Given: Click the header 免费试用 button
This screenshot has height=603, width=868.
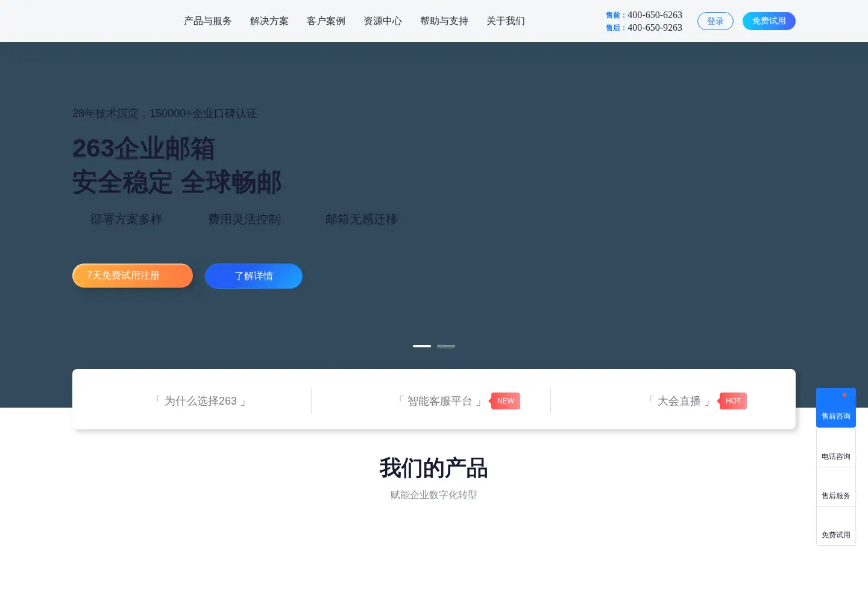Looking at the screenshot, I should tap(769, 21).
